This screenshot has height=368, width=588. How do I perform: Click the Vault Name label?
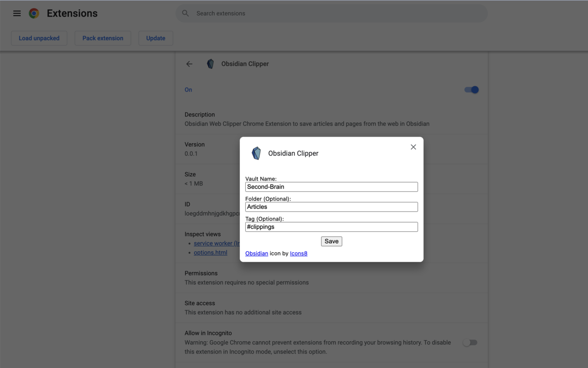(261, 179)
